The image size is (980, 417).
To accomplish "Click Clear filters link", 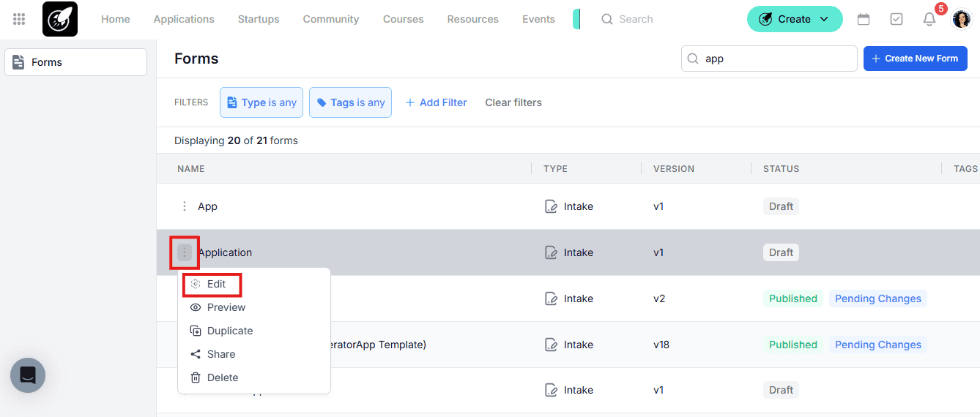I will [513, 102].
